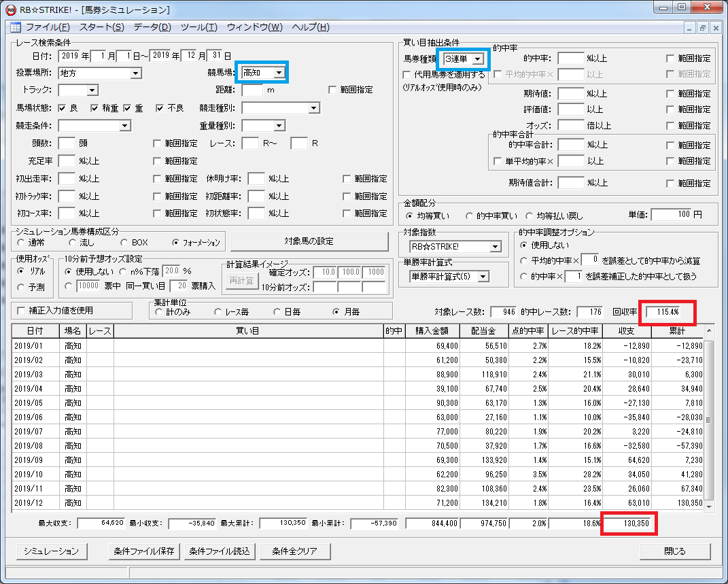
Task: Restore the inner simulation child window
Action: click(702, 28)
